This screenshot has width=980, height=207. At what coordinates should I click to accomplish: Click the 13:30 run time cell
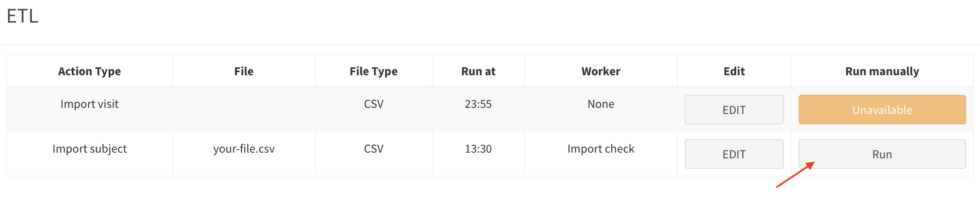[478, 149]
